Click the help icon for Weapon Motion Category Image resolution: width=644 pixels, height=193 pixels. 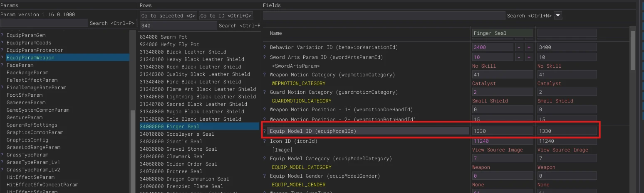(265, 75)
